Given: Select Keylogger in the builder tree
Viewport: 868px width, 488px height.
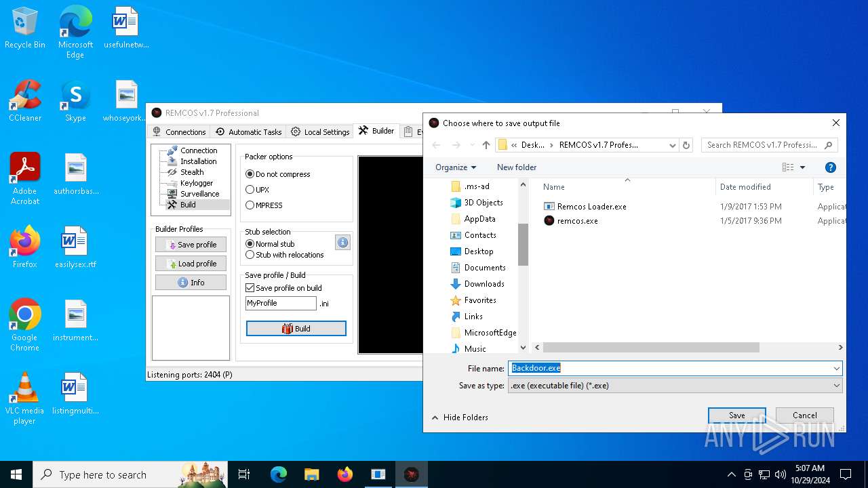Looking at the screenshot, I should (190, 183).
